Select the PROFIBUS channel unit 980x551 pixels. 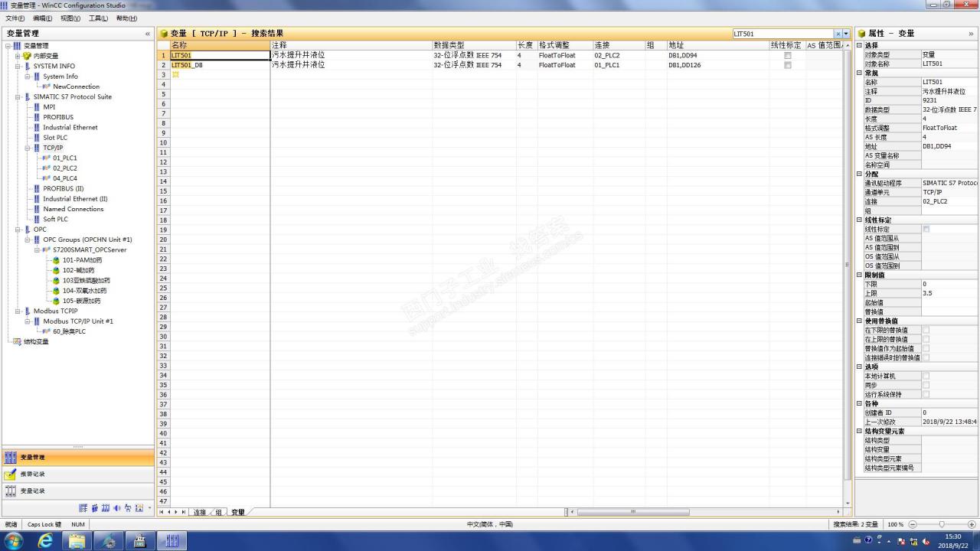(x=58, y=117)
